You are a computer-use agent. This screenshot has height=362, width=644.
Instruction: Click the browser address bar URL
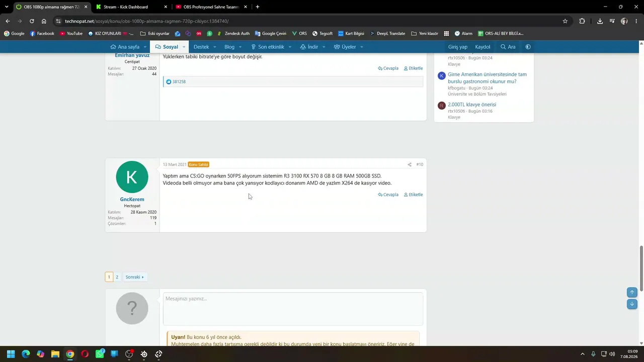[146, 21]
